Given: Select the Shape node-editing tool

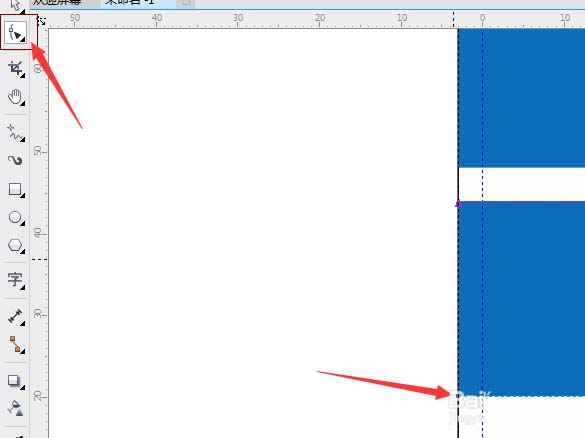Looking at the screenshot, I should point(15,32).
